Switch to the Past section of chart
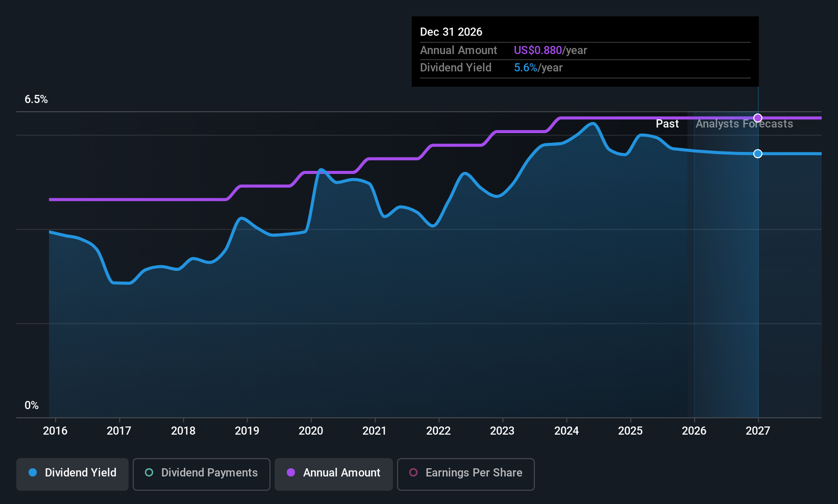 tap(667, 123)
